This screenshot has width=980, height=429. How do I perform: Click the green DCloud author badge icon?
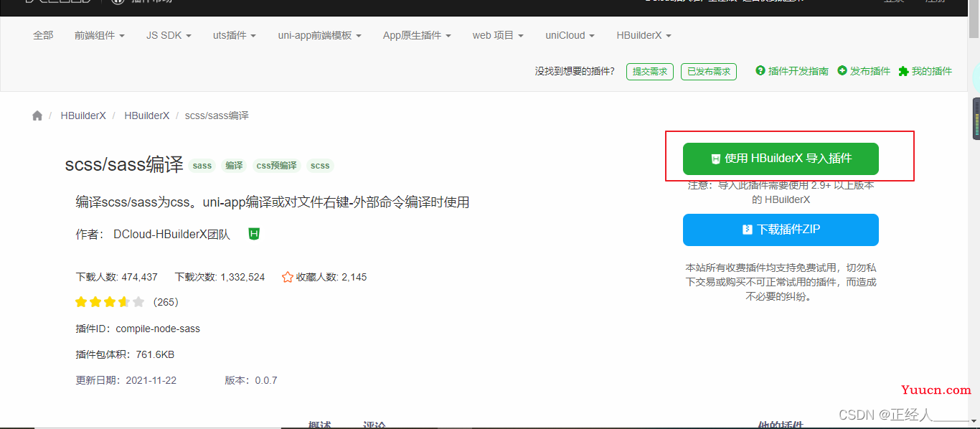click(253, 234)
